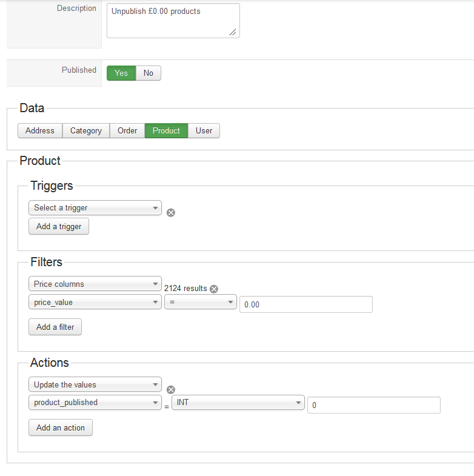Change the equals operator dropdown
This screenshot has height=476, width=474.
click(200, 302)
